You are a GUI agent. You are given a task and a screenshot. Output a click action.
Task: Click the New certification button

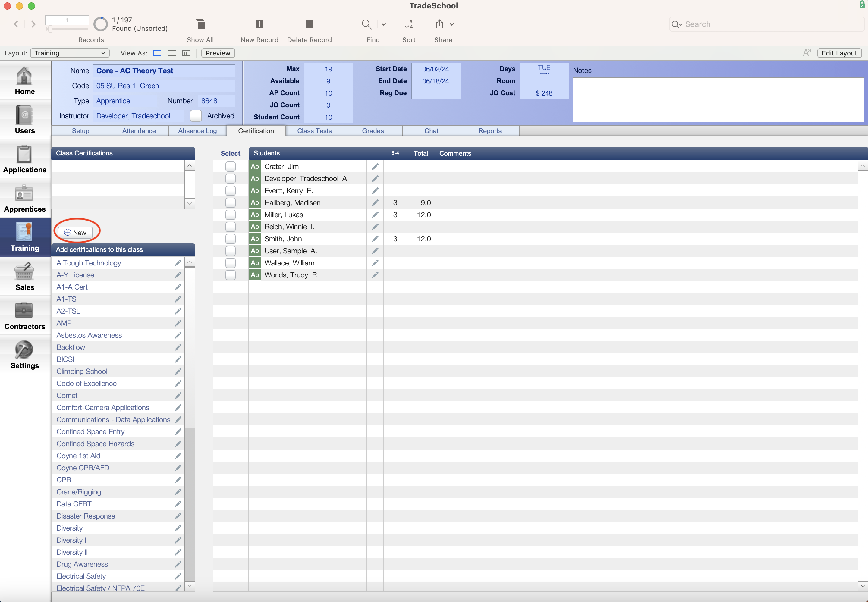[74, 232]
